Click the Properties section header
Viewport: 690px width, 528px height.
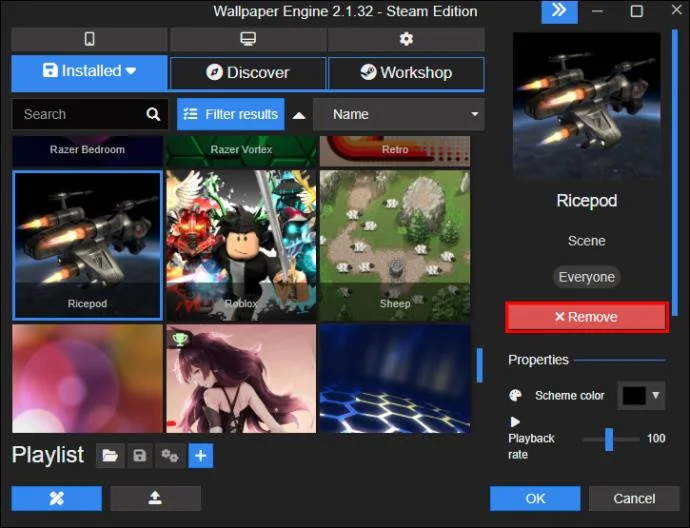pyautogui.click(x=538, y=360)
